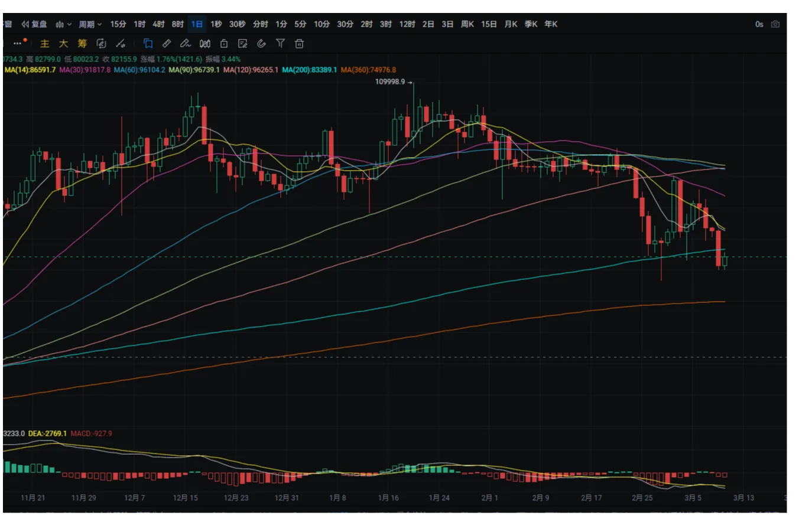
Task: Toggle the 筹 chip distribution indicator
Action: 82,44
